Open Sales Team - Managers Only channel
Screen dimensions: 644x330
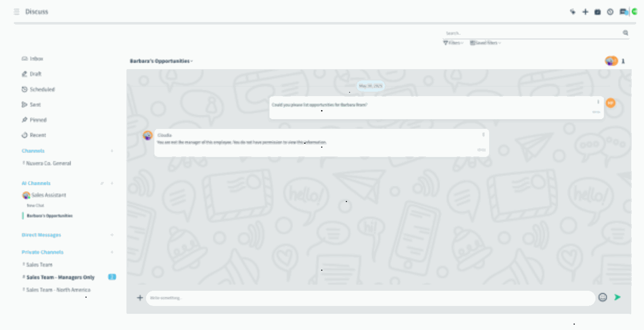pyautogui.click(x=60, y=278)
